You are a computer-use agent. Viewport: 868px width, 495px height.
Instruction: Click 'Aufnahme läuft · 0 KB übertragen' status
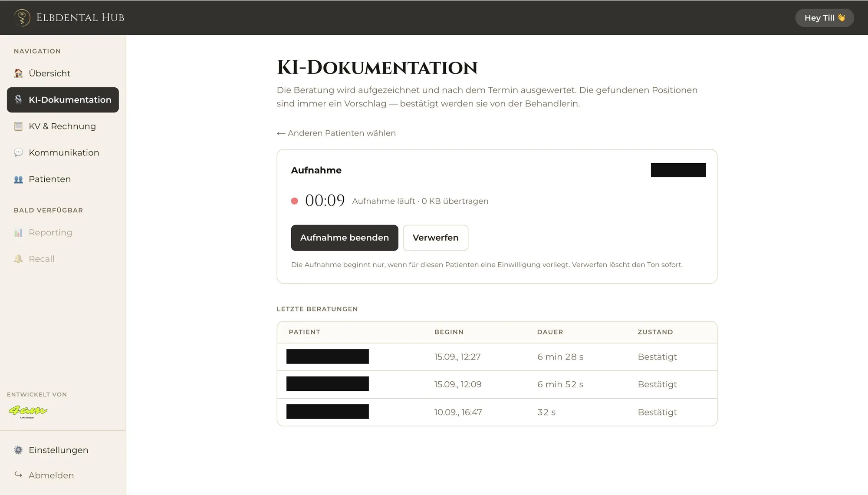(x=420, y=201)
